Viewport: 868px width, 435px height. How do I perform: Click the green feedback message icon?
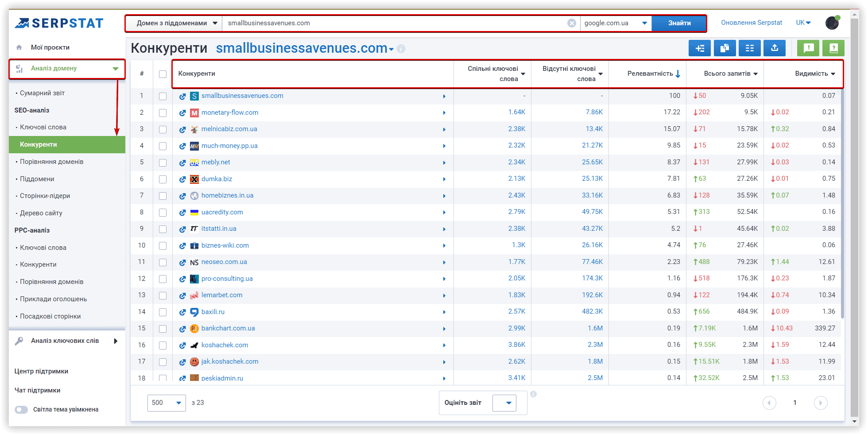(x=808, y=48)
